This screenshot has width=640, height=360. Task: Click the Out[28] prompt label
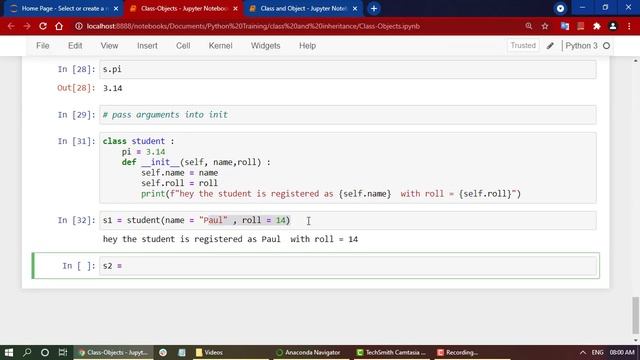click(x=76, y=88)
